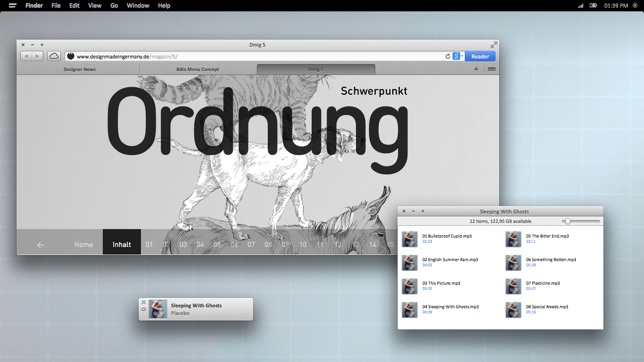Open the View menu
Viewport: 644px width, 362px height.
pos(95,6)
